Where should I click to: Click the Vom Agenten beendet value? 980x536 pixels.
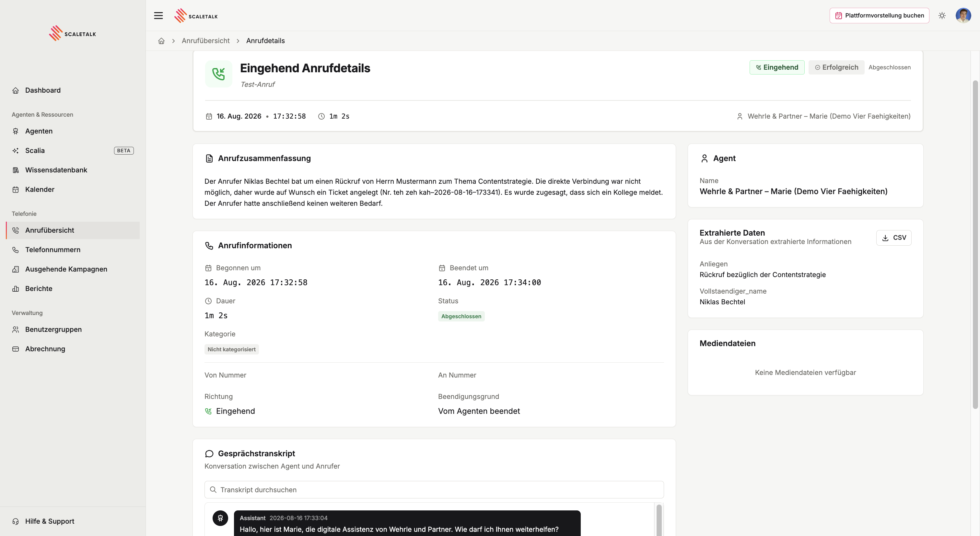coord(479,411)
